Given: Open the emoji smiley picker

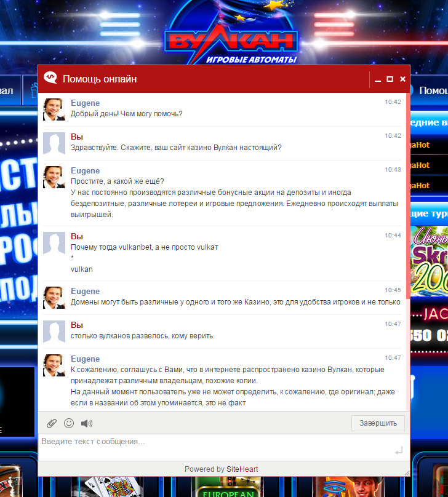Looking at the screenshot, I should (x=69, y=423).
